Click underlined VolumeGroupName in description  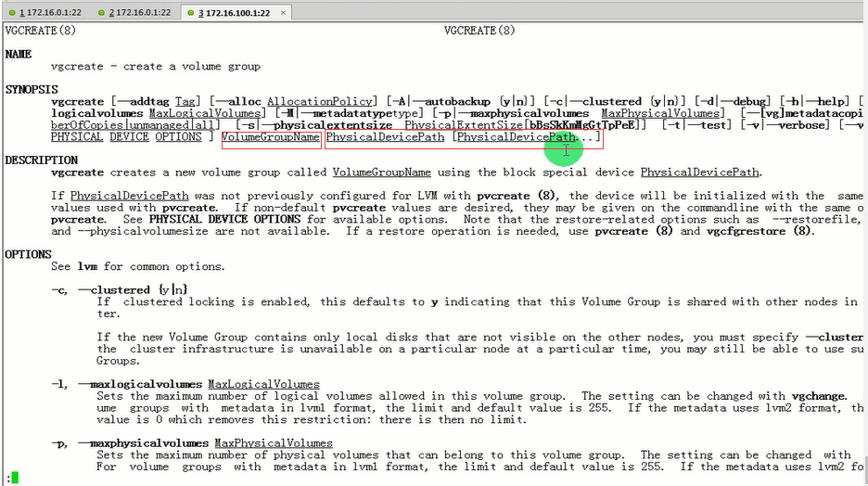pos(381,173)
